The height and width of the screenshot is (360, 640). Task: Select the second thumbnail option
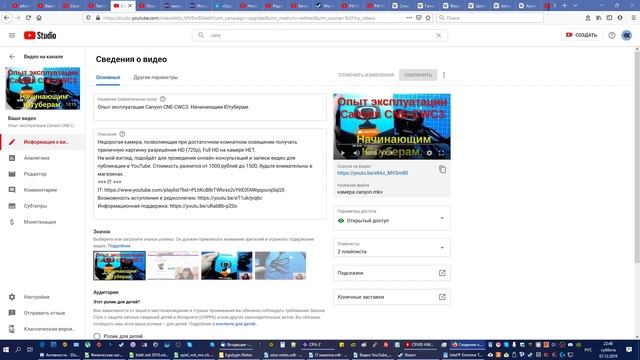(x=173, y=266)
